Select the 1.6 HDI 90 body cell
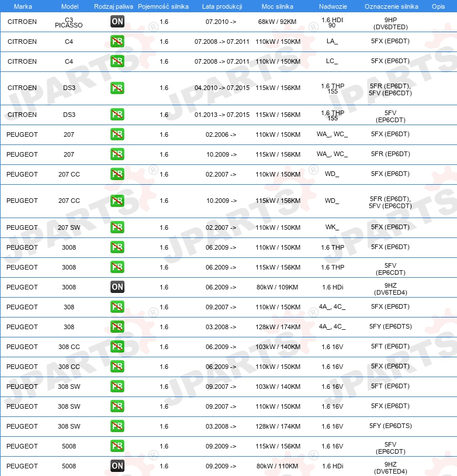Image resolution: width=457 pixels, height=476 pixels. tap(333, 22)
